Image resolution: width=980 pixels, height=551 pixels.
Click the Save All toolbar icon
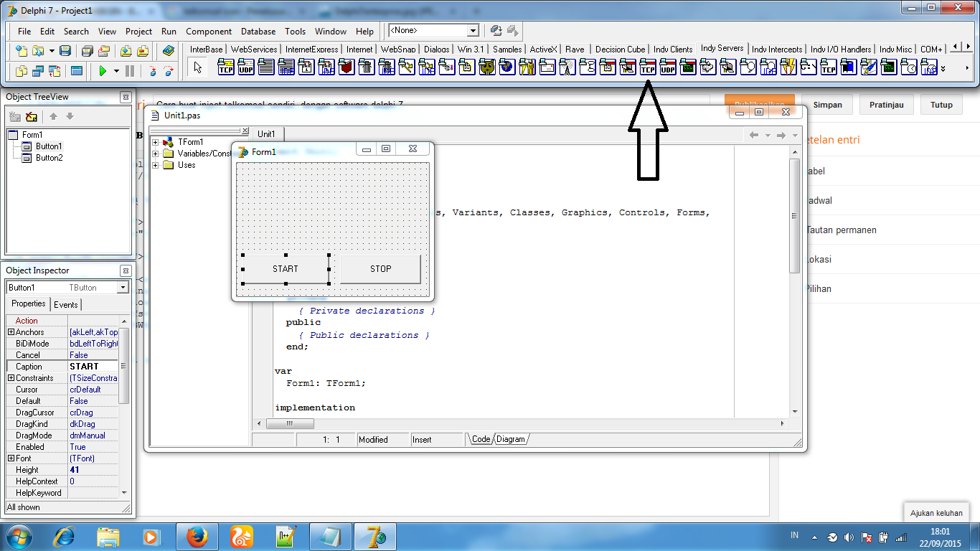87,51
